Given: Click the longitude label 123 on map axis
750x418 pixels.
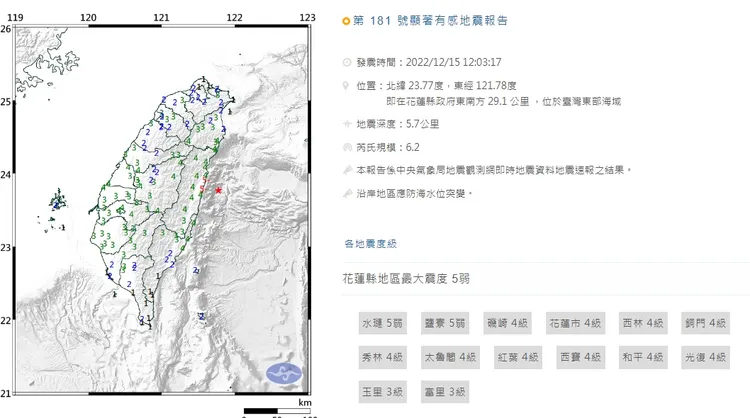Looking at the screenshot, I should 308,17.
